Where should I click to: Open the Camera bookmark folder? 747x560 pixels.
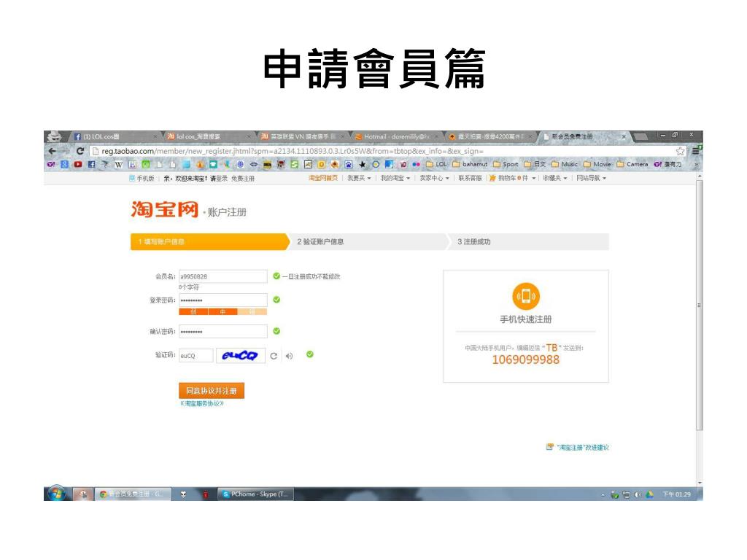pyautogui.click(x=632, y=164)
